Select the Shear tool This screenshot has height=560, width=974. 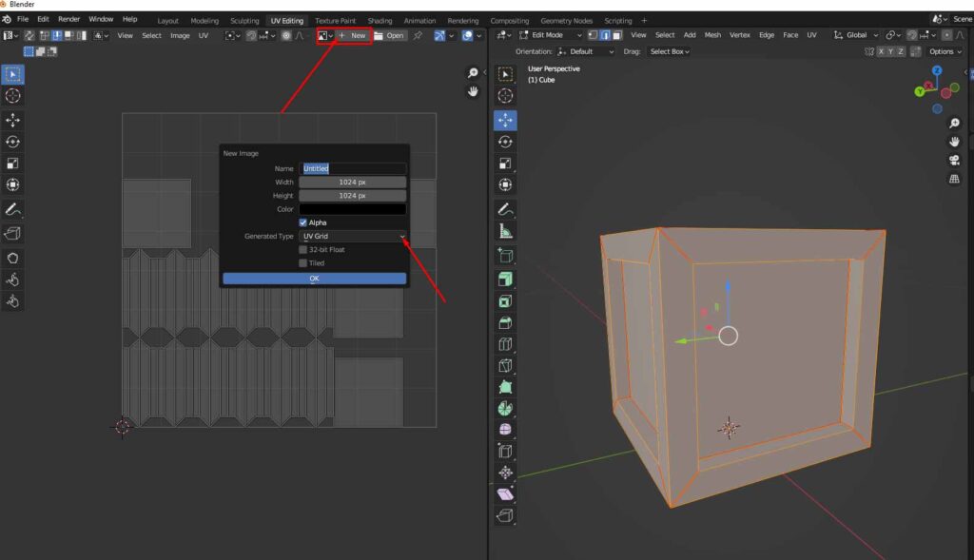(x=505, y=494)
